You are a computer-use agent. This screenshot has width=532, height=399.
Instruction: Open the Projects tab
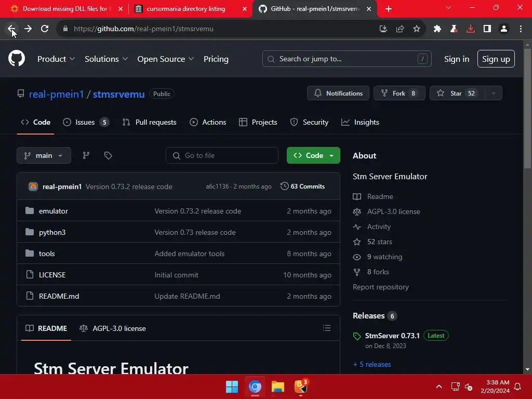pyautogui.click(x=258, y=122)
